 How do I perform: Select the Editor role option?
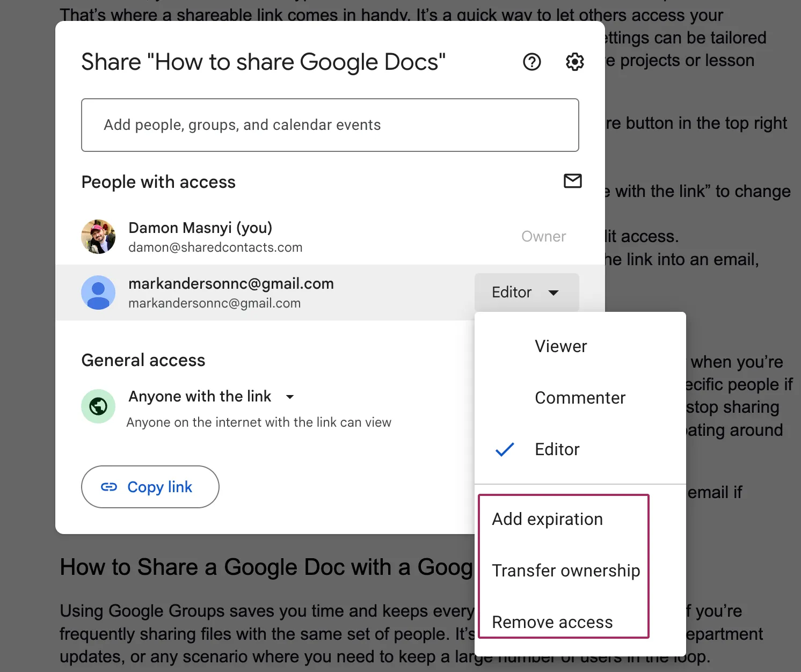point(557,450)
